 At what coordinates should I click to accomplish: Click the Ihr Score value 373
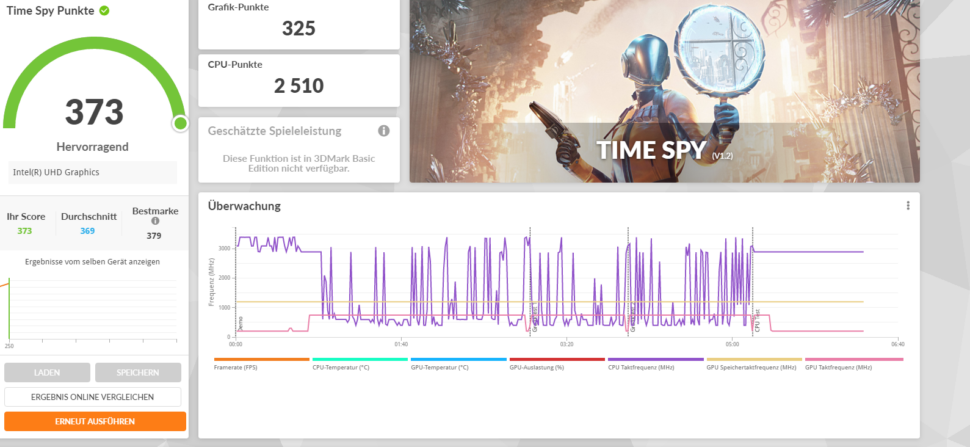pos(25,231)
